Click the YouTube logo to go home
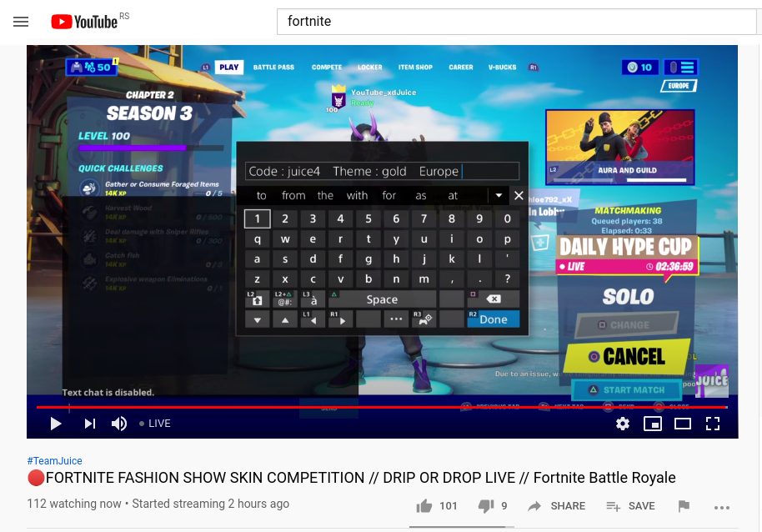This screenshot has width=762, height=532. click(84, 22)
